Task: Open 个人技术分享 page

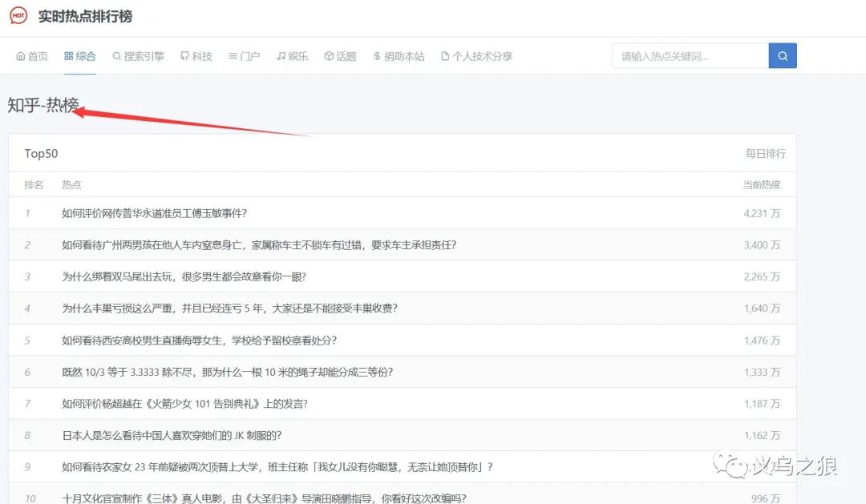Action: (476, 56)
